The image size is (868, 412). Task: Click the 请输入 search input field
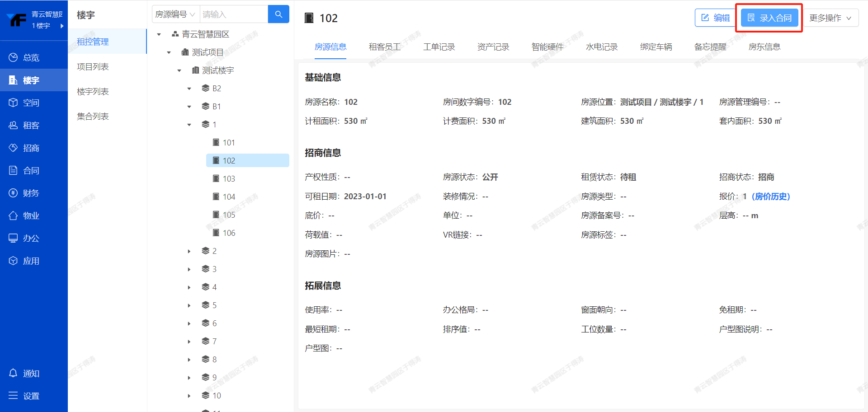(x=233, y=14)
